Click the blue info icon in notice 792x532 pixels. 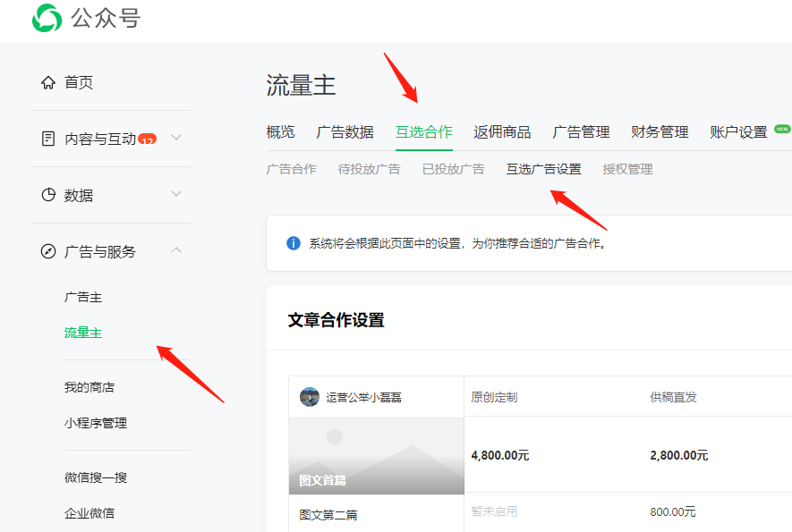[x=293, y=243]
